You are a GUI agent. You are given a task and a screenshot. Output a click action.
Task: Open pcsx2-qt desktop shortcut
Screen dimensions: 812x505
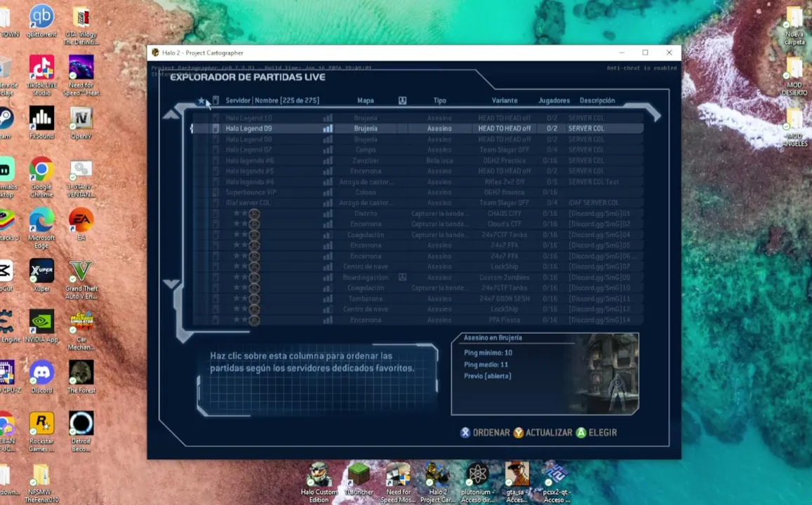click(x=556, y=483)
